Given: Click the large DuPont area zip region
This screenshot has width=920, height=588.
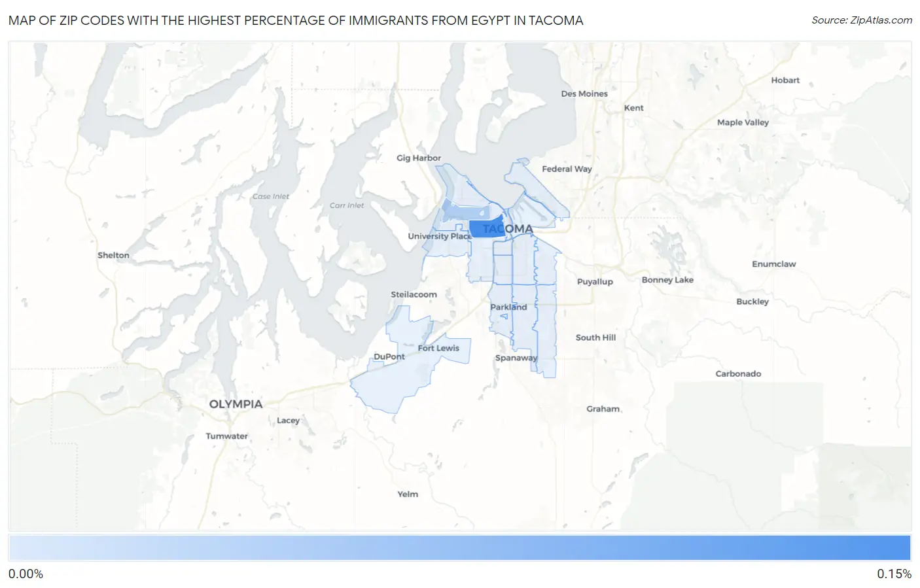Looking at the screenshot, I should coord(396,386).
